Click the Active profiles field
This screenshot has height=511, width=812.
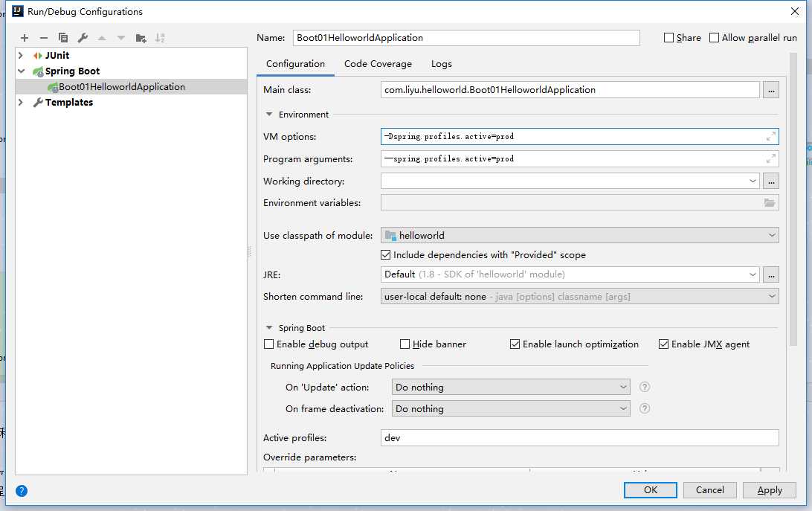click(x=579, y=438)
